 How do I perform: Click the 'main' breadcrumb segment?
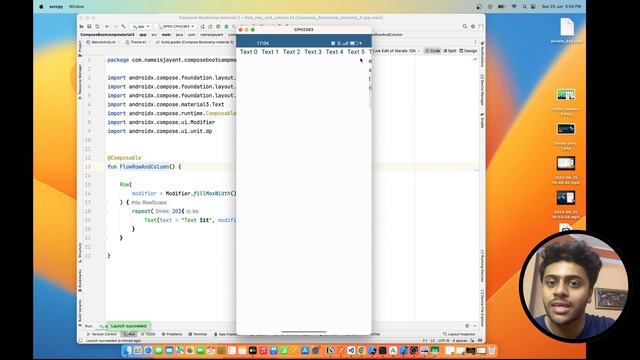(x=166, y=35)
